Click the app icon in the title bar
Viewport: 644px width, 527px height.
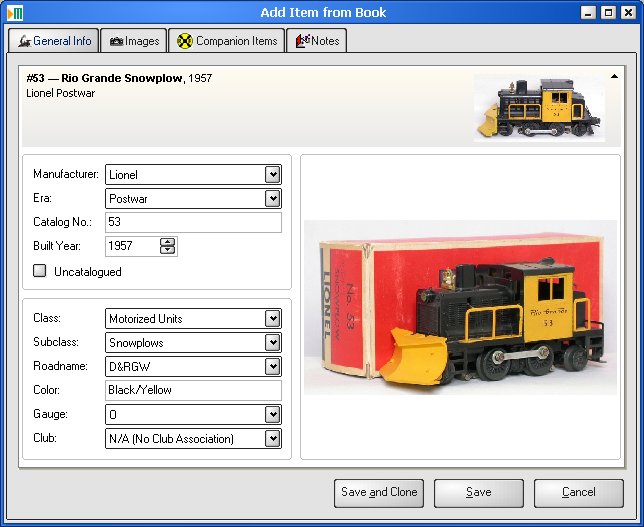pos(15,13)
